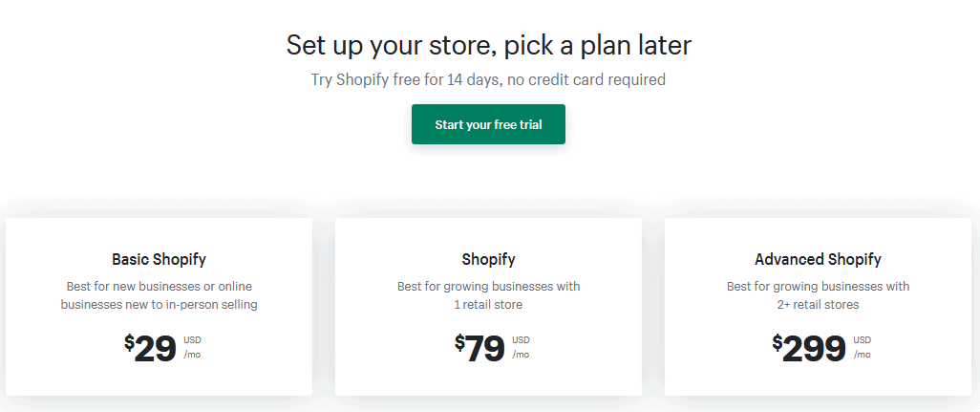980x412 pixels.
Task: Click the /mo label beside the 79 price
Action: coord(520,355)
